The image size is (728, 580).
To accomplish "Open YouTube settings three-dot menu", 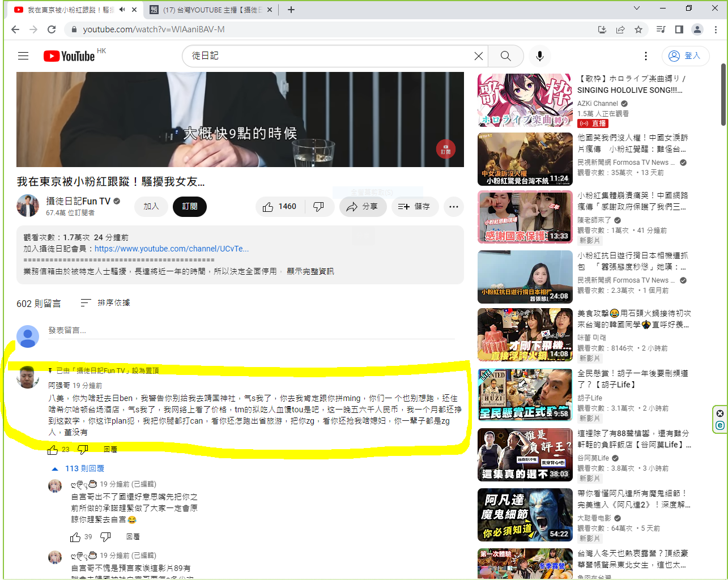I will tap(646, 56).
